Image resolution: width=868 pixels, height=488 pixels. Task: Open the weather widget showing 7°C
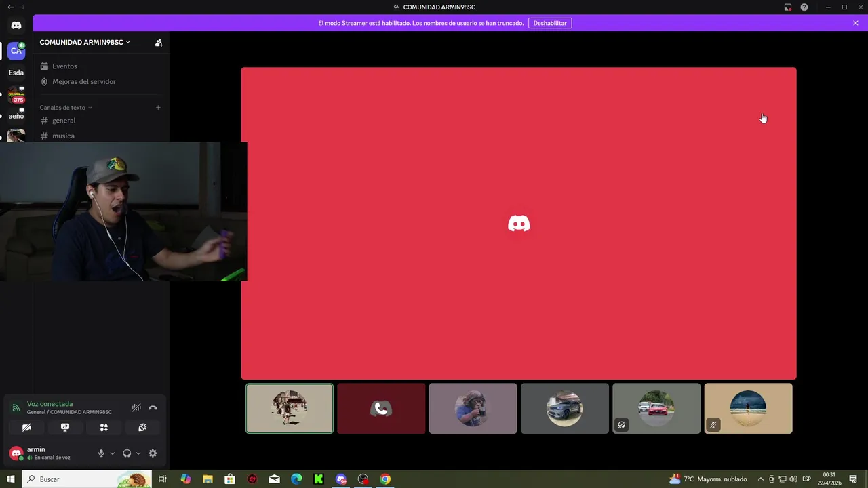[708, 479]
